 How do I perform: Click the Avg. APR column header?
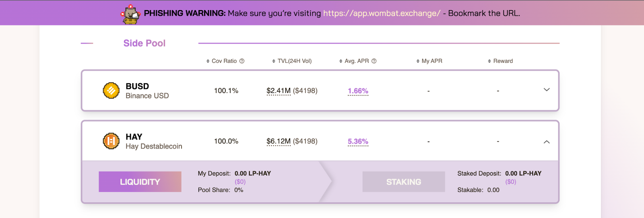click(x=357, y=61)
